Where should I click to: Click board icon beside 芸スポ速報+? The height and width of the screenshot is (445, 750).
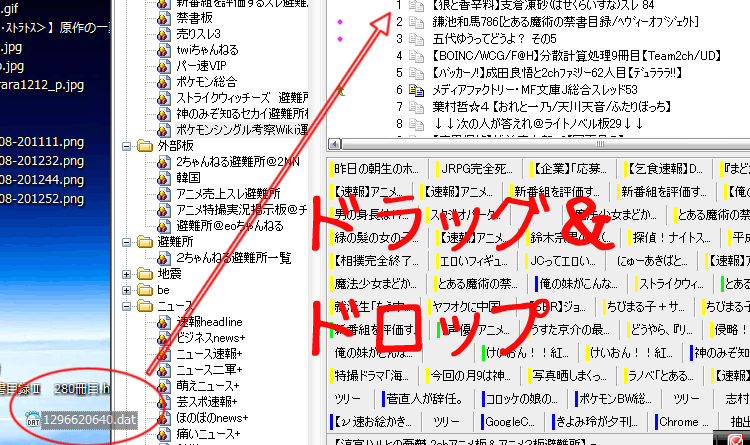[164, 402]
